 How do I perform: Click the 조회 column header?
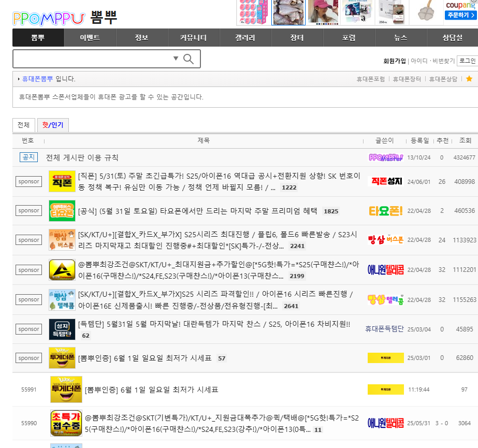(x=465, y=140)
